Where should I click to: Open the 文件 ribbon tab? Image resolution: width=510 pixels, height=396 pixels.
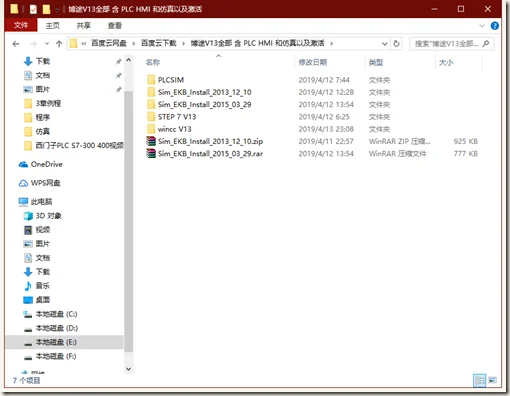21,25
